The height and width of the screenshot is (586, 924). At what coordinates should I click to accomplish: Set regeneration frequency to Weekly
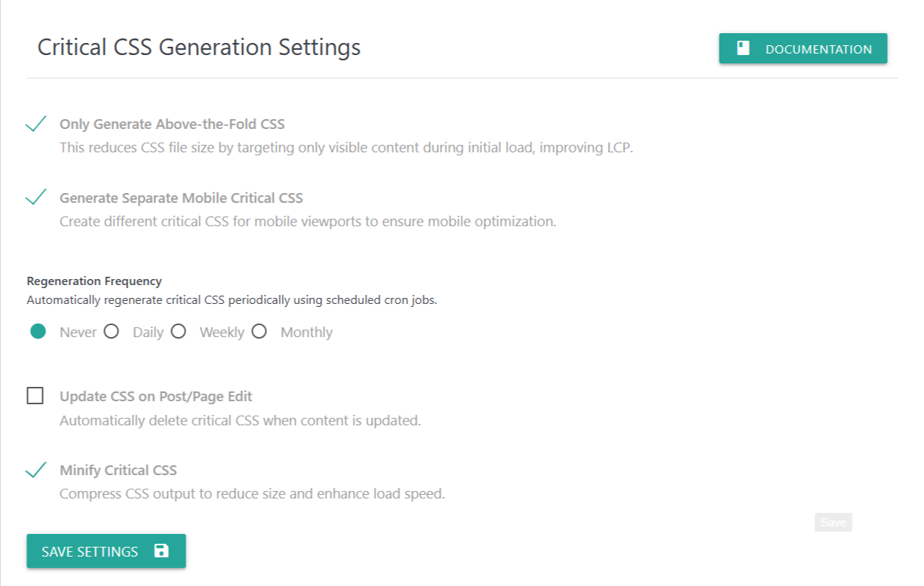click(x=178, y=332)
